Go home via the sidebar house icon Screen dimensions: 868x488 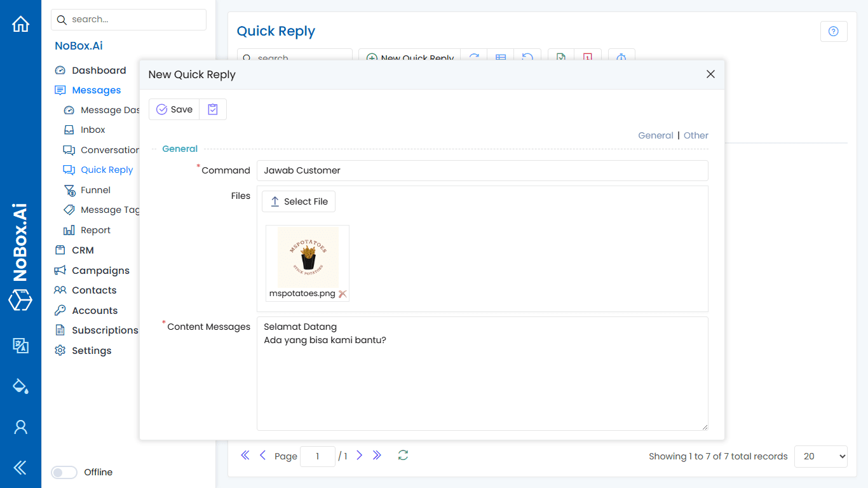click(20, 24)
